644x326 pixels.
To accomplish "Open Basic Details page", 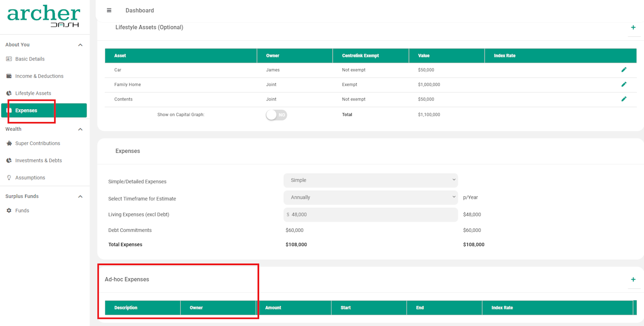I will [30, 59].
